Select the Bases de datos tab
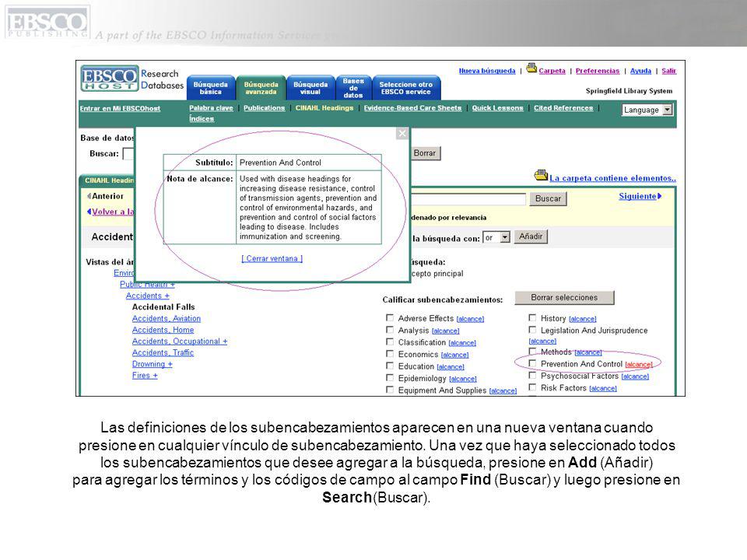This screenshot has width=747, height=560. pos(353,88)
